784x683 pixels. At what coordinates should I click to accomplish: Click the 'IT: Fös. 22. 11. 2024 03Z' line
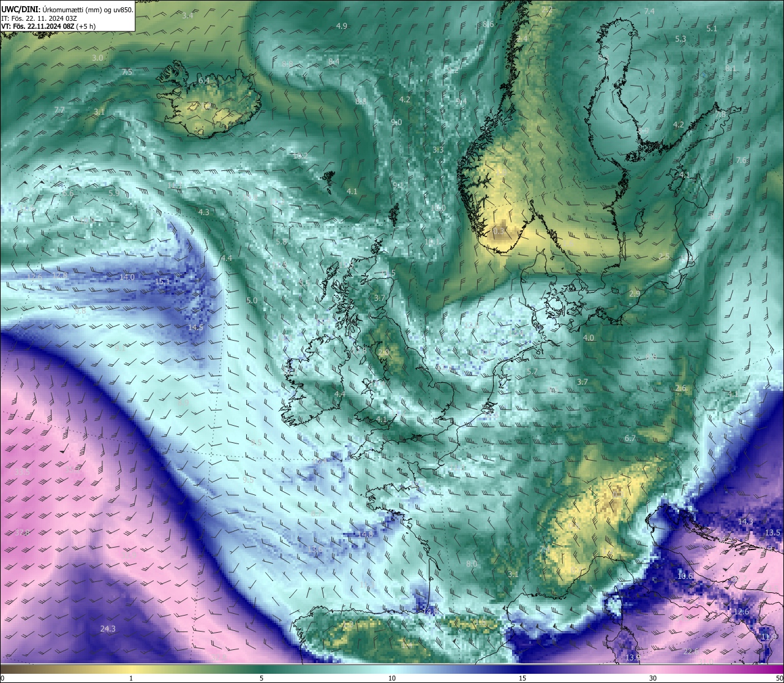pos(39,18)
